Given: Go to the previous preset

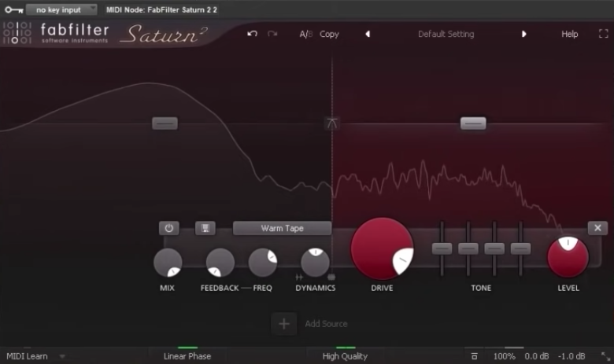Looking at the screenshot, I should pyautogui.click(x=368, y=34).
